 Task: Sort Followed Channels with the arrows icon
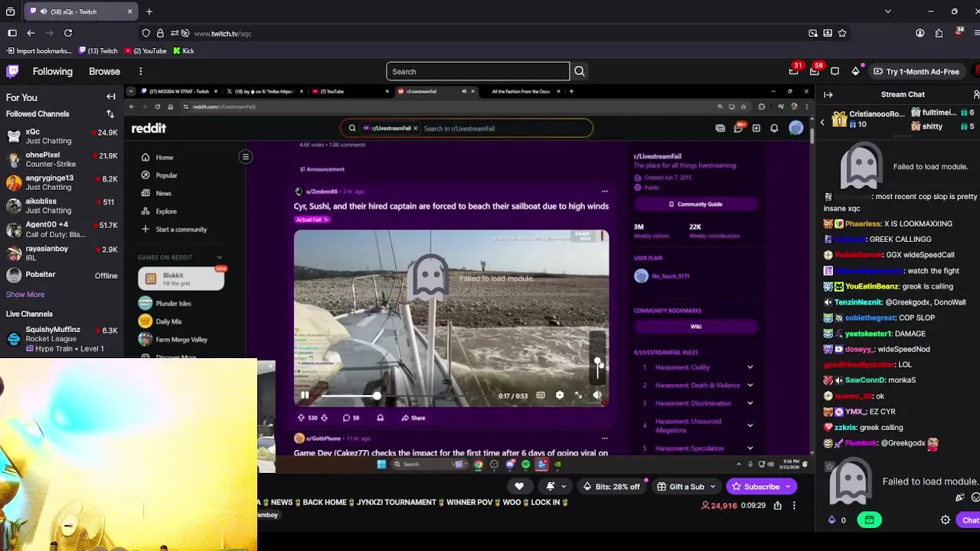click(x=110, y=114)
